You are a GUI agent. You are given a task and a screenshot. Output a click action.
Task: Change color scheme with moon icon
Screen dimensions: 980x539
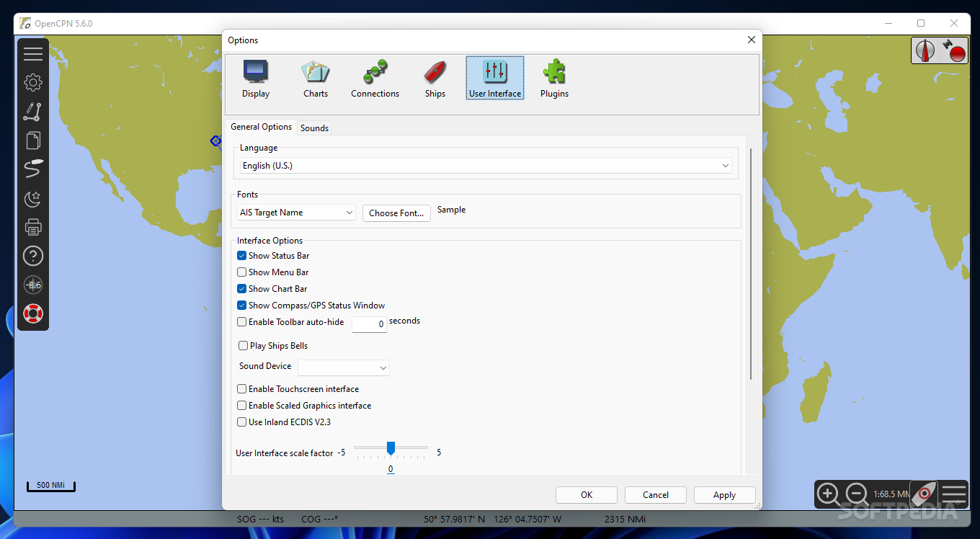[33, 198]
